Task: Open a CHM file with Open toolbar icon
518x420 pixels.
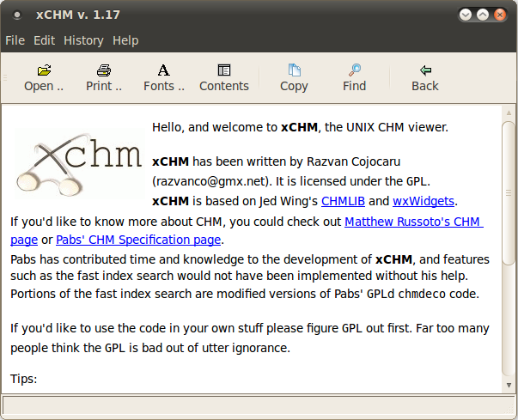Action: [44, 70]
